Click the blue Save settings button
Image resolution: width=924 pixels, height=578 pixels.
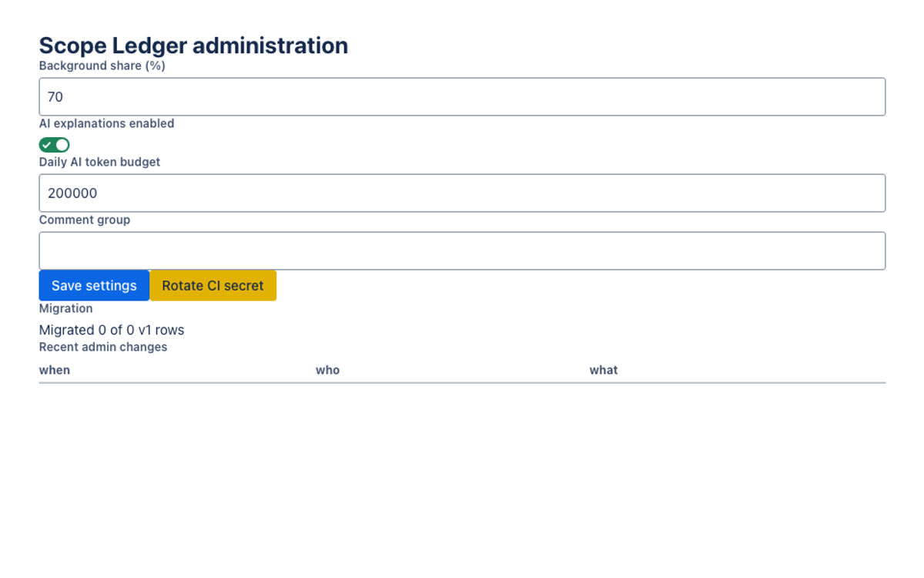[94, 285]
